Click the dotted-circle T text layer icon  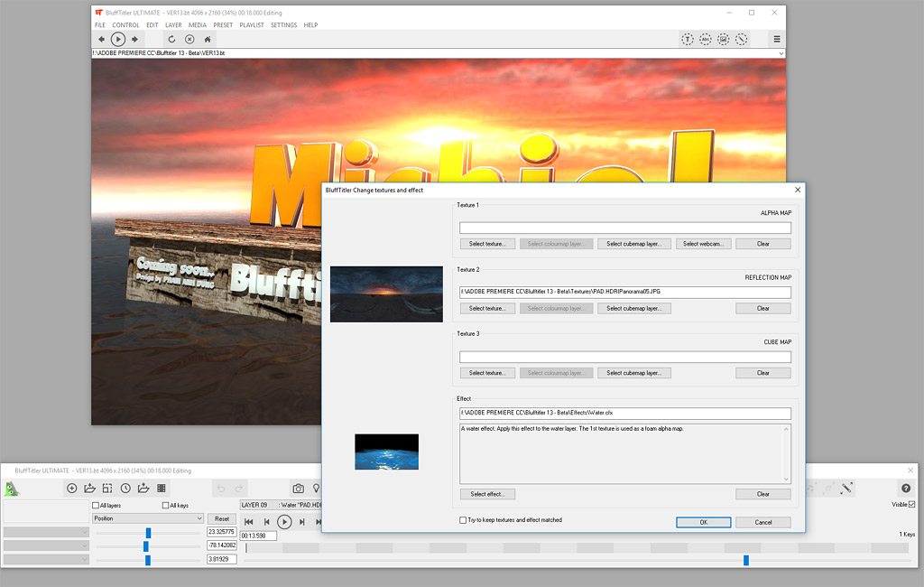pos(687,39)
